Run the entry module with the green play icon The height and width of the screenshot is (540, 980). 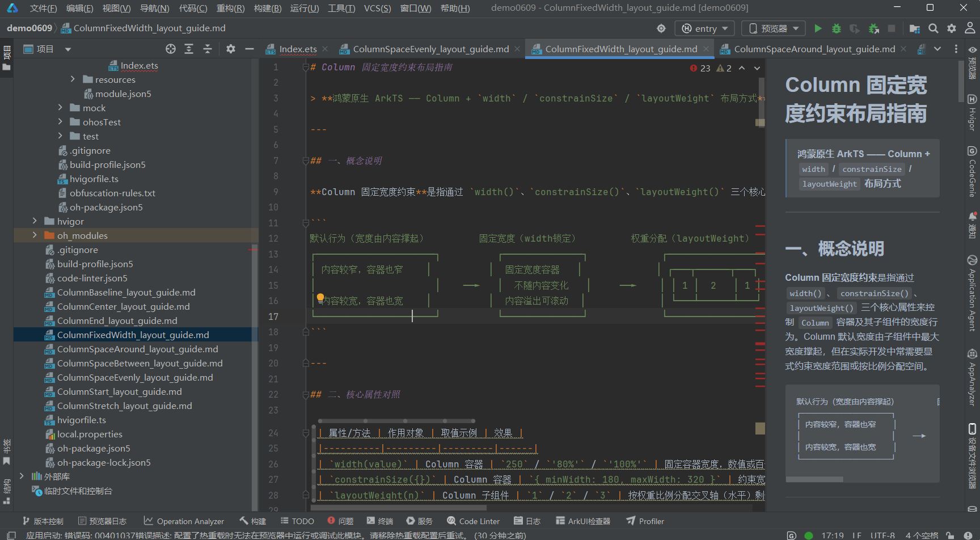pyautogui.click(x=818, y=28)
